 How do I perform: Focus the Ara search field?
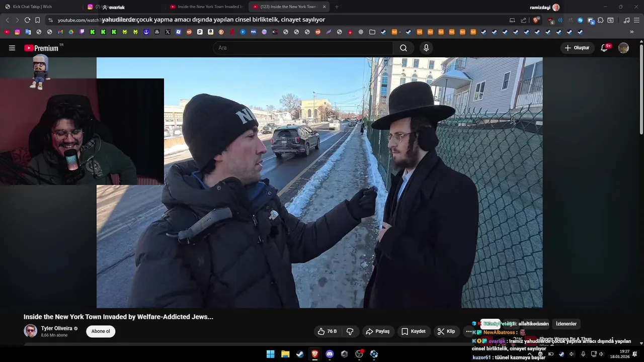click(x=303, y=48)
